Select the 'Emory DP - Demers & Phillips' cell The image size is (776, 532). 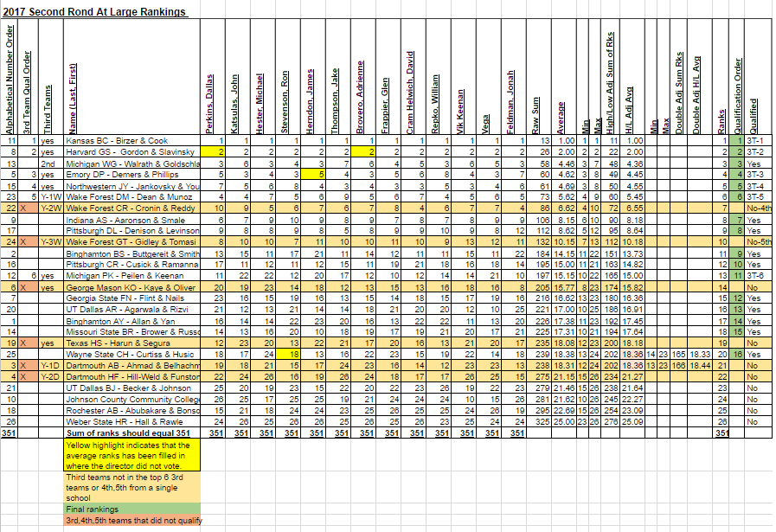(131, 174)
